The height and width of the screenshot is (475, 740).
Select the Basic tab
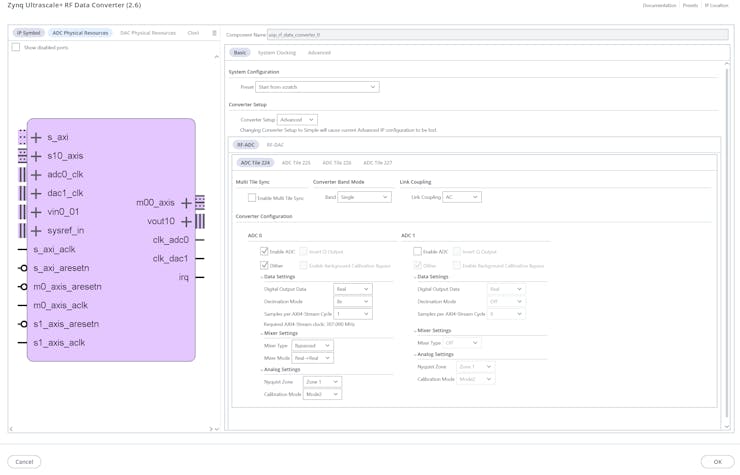click(240, 53)
